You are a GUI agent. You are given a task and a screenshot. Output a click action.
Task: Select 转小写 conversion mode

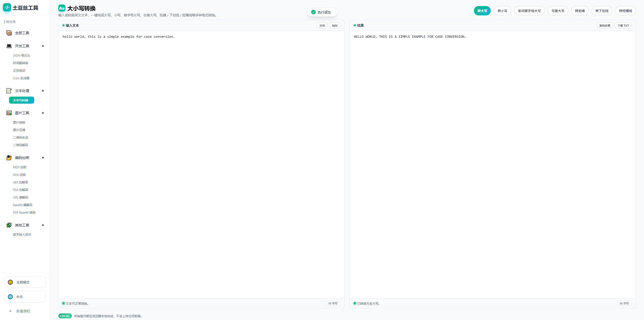tap(502, 11)
